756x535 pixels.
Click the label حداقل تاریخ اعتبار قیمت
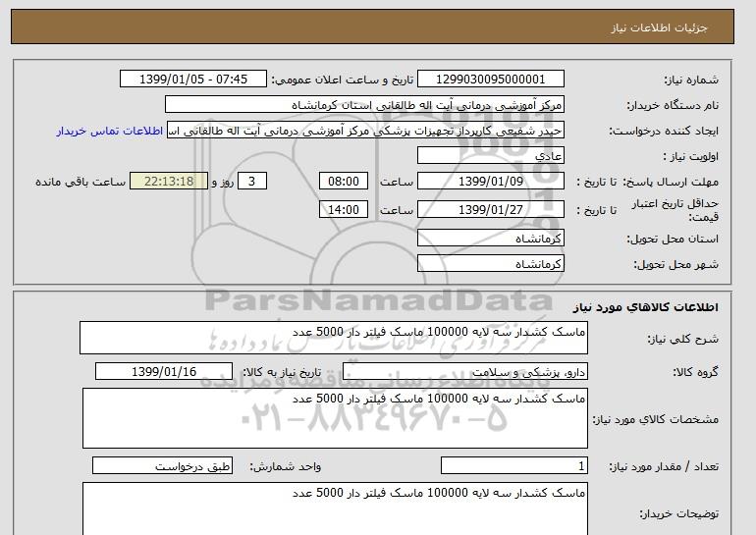coord(675,210)
